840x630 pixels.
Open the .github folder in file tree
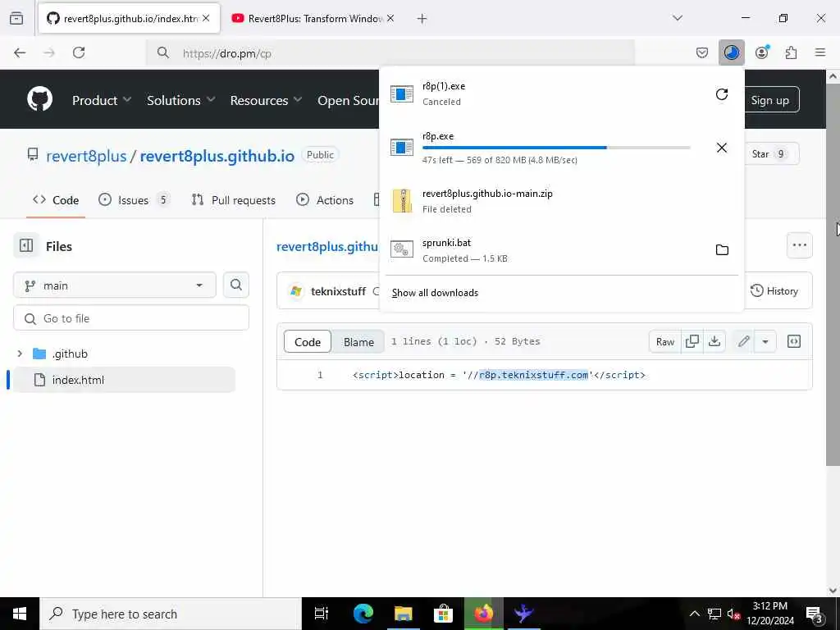click(x=70, y=354)
